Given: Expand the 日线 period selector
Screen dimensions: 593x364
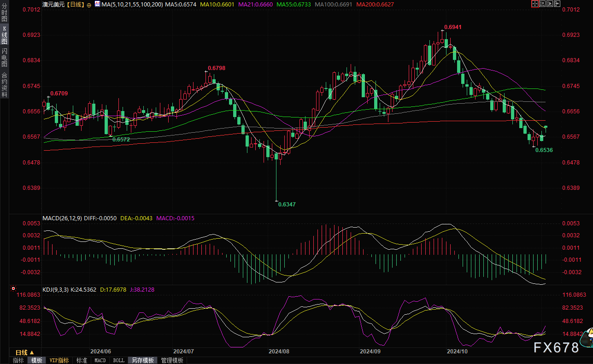Looking at the screenshot, I should click(25, 352).
